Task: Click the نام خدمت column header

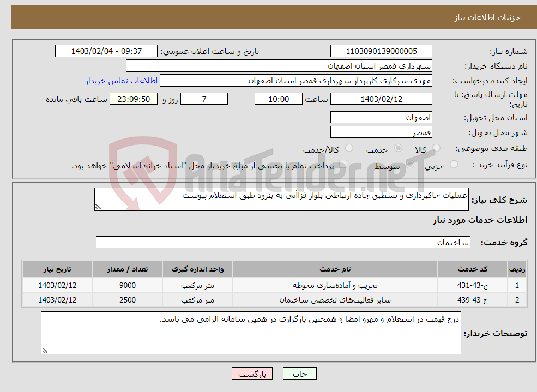Action: (335, 269)
